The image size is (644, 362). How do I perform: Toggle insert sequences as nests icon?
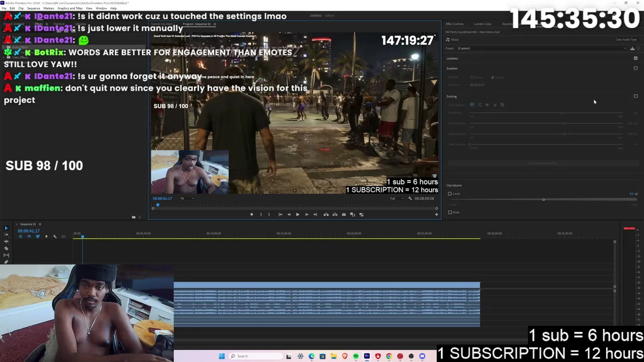20,236
